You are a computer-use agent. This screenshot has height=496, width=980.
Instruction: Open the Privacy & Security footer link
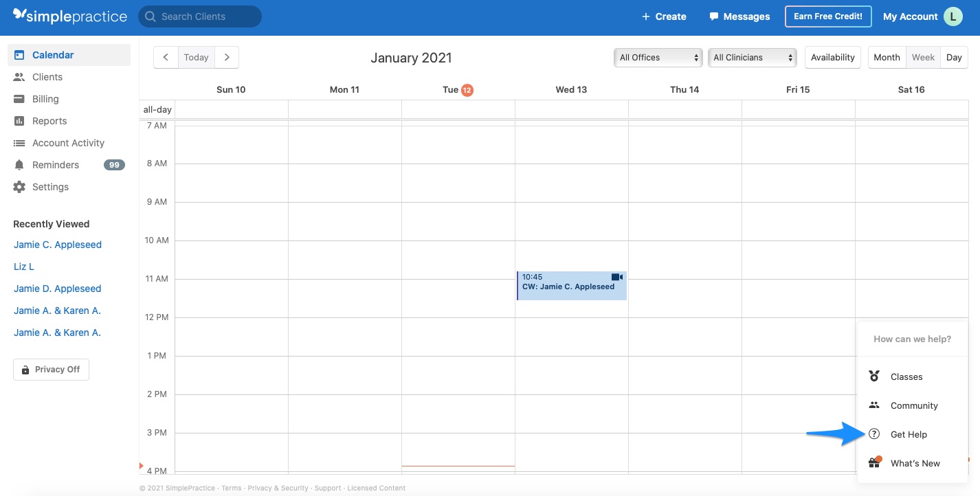pos(278,488)
